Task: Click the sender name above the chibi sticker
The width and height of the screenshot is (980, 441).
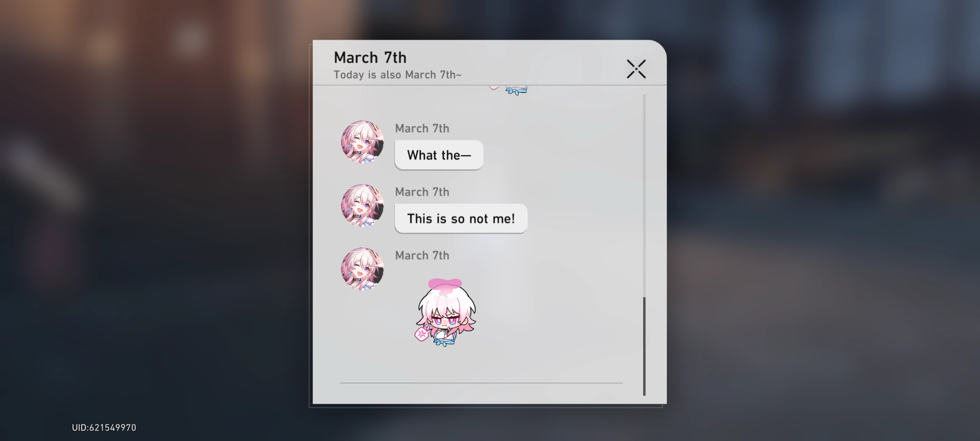Action: coord(422,256)
